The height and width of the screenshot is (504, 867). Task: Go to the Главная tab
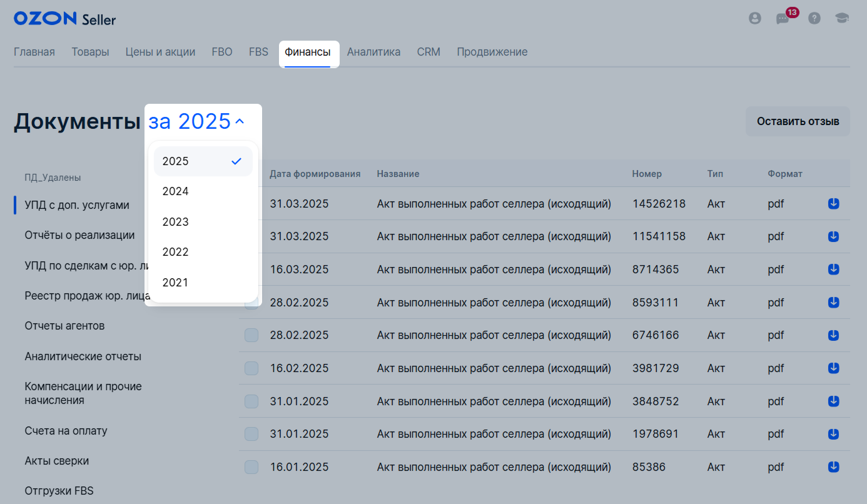click(x=34, y=52)
